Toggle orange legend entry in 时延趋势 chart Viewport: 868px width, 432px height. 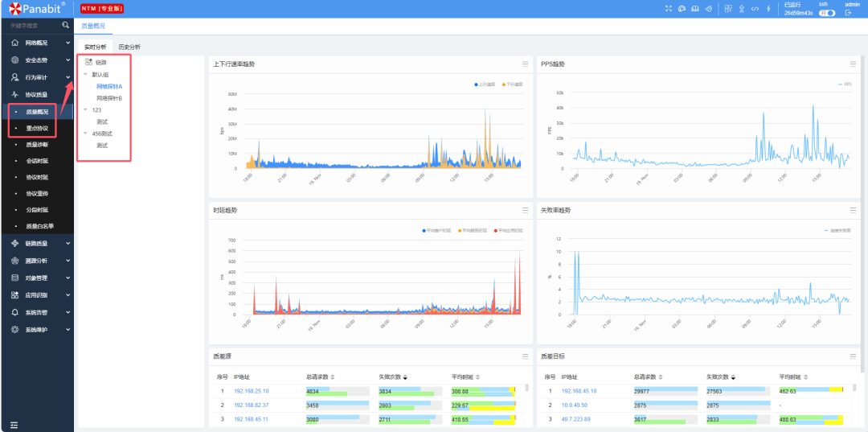(473, 230)
